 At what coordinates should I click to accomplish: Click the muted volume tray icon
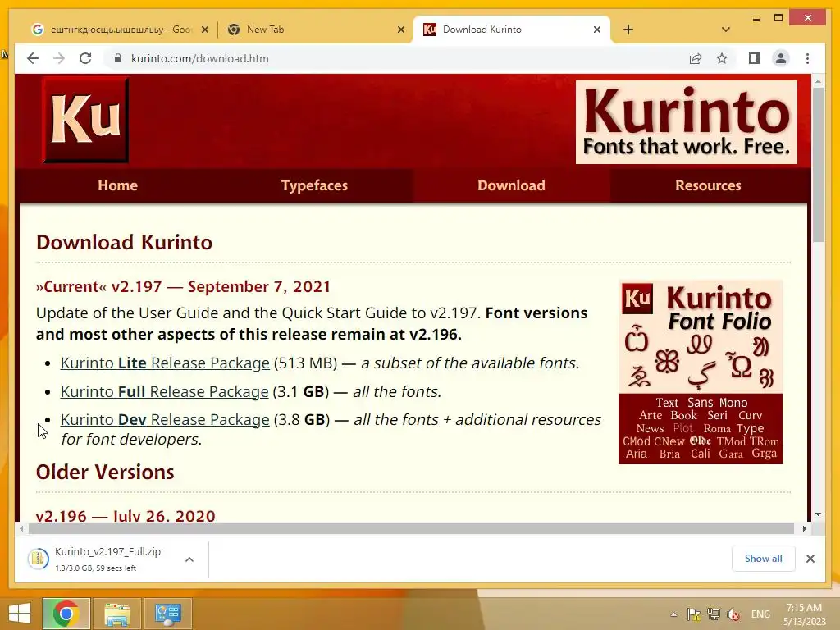click(x=733, y=614)
